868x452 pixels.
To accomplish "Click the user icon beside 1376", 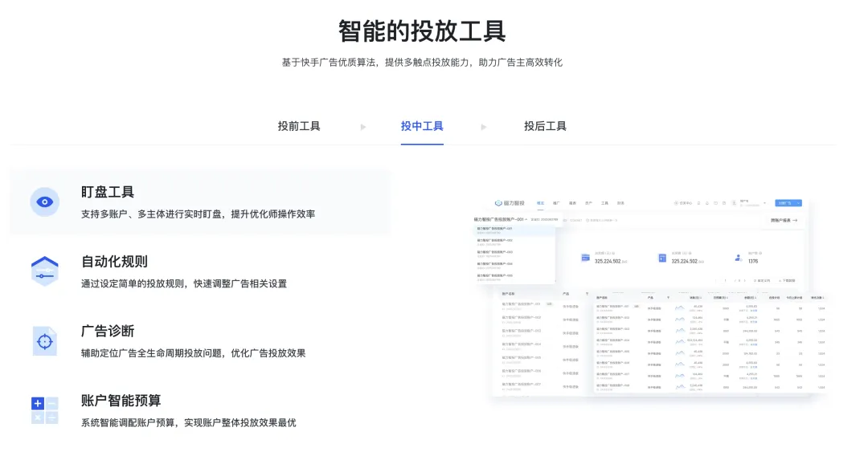I will [x=738, y=258].
